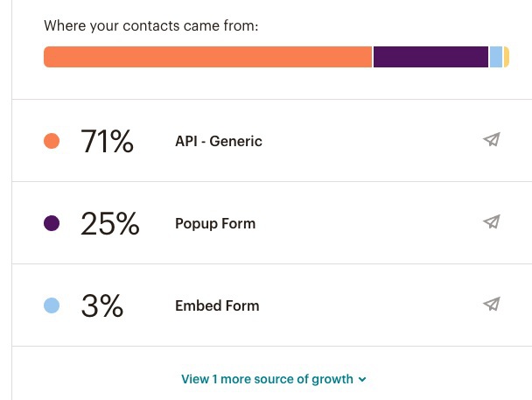This screenshot has width=532, height=400.
Task: Click the purple dot next to 25%
Action: pyautogui.click(x=52, y=223)
